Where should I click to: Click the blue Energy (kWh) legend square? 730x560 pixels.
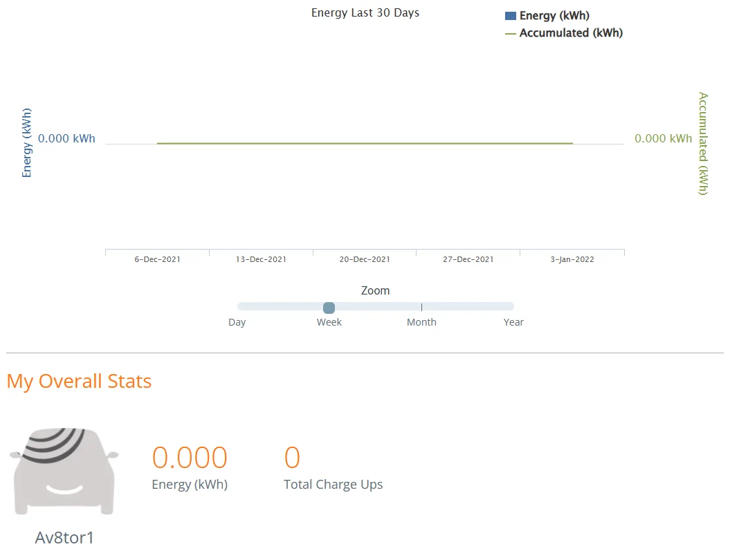(510, 16)
